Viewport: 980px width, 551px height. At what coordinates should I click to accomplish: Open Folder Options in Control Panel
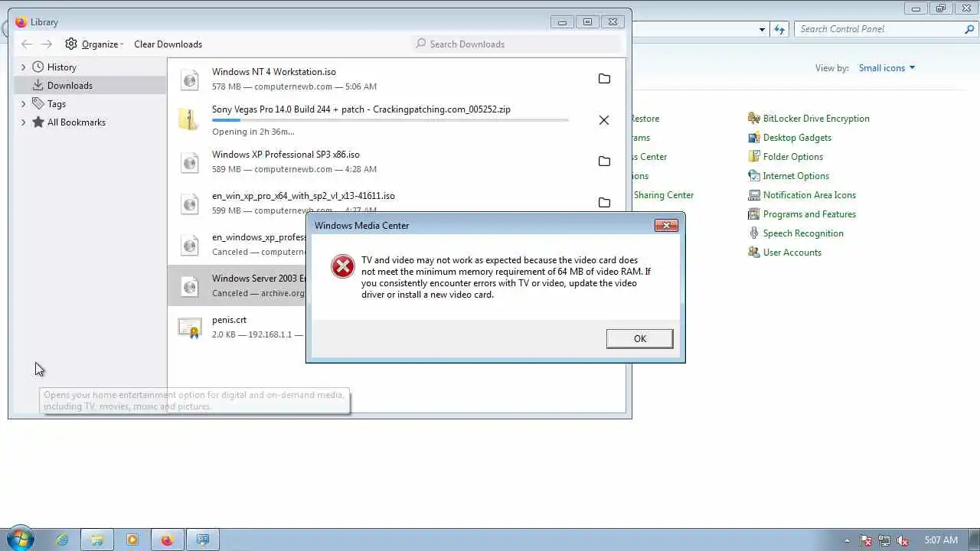793,157
